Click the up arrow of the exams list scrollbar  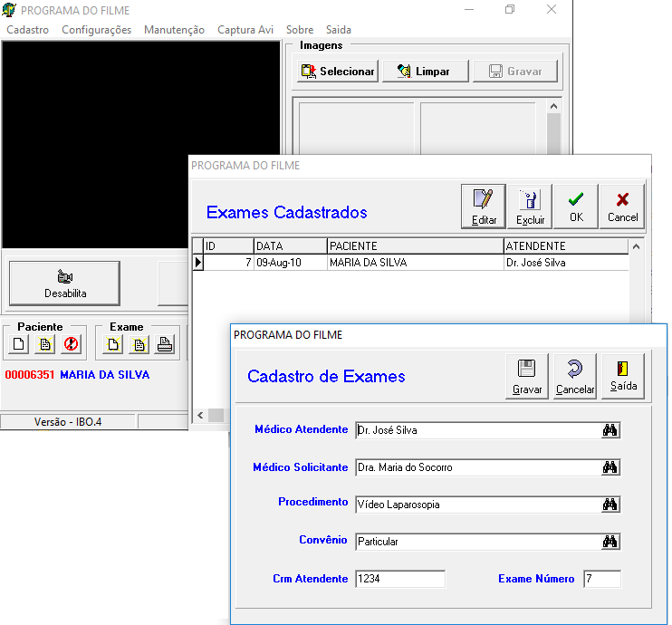636,246
